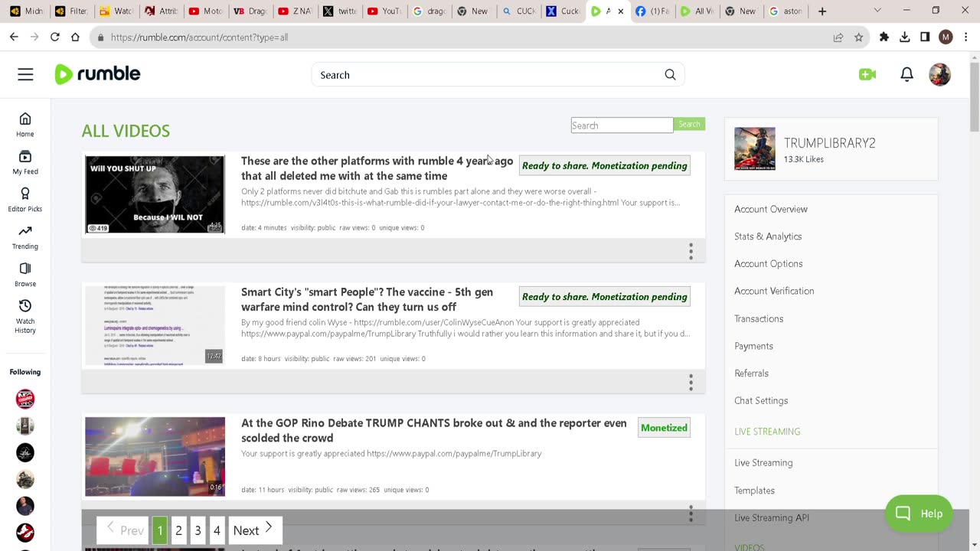Open notifications bell
The image size is (980, 551).
click(906, 74)
